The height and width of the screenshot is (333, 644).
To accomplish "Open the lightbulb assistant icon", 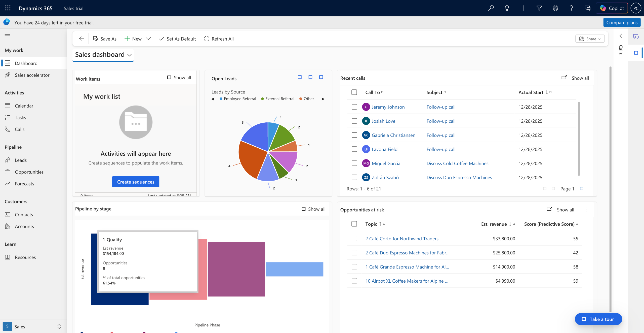I will click(507, 8).
